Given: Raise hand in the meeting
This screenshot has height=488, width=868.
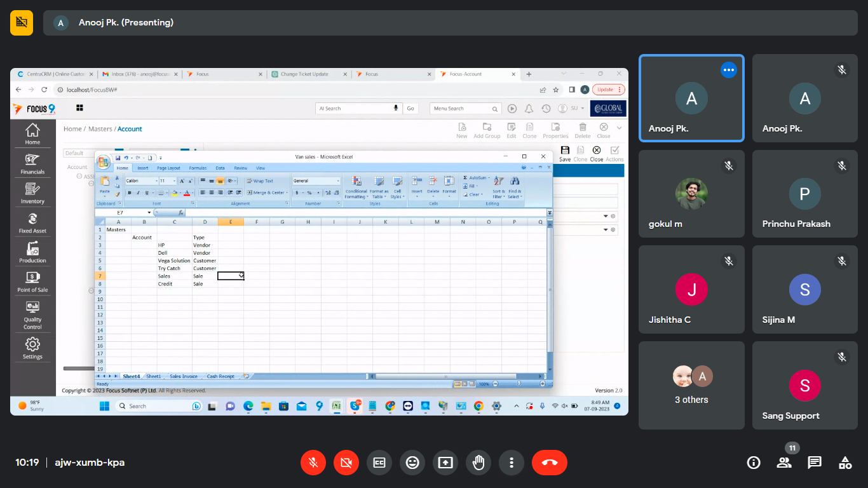Looking at the screenshot, I should (478, 463).
